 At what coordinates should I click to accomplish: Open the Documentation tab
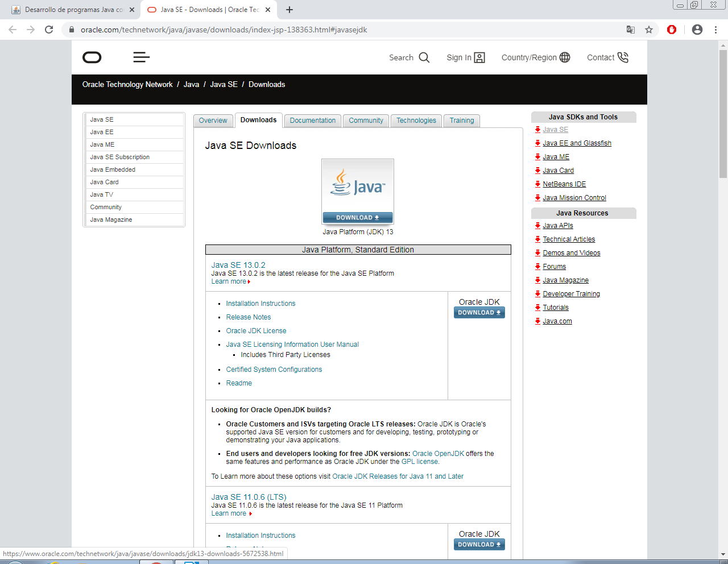(x=313, y=121)
